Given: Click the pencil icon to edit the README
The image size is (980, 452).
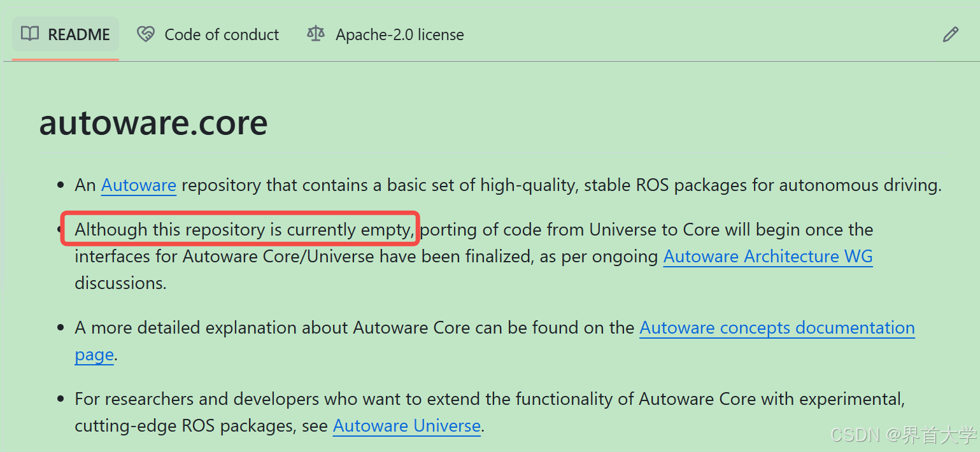Looking at the screenshot, I should pos(951,34).
